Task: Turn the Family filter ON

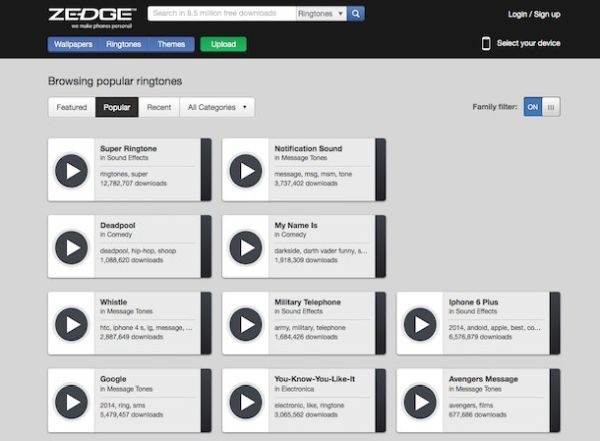Action: (533, 107)
